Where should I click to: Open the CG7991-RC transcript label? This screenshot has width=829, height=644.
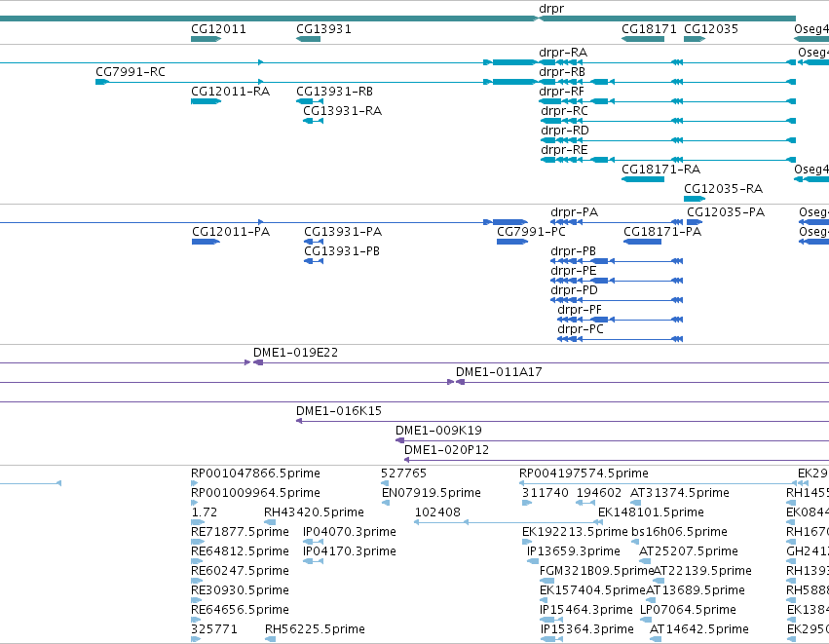131,72
